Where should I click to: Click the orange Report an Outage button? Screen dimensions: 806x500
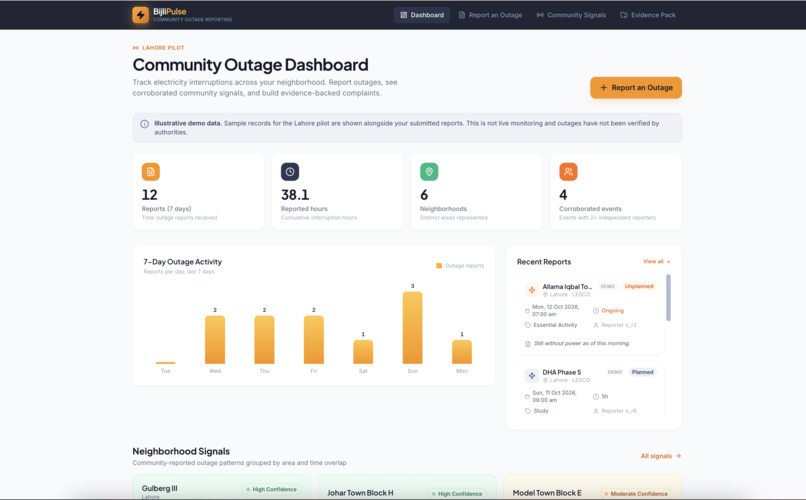point(636,87)
